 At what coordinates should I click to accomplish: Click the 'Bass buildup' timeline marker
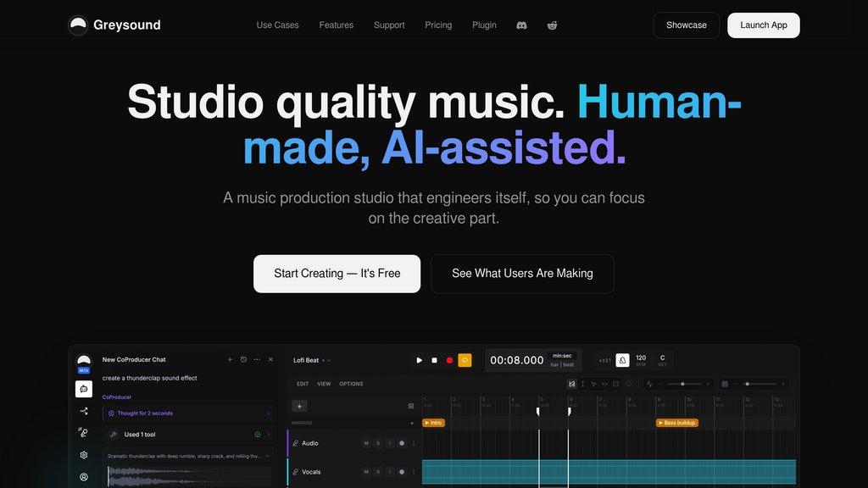tap(677, 423)
